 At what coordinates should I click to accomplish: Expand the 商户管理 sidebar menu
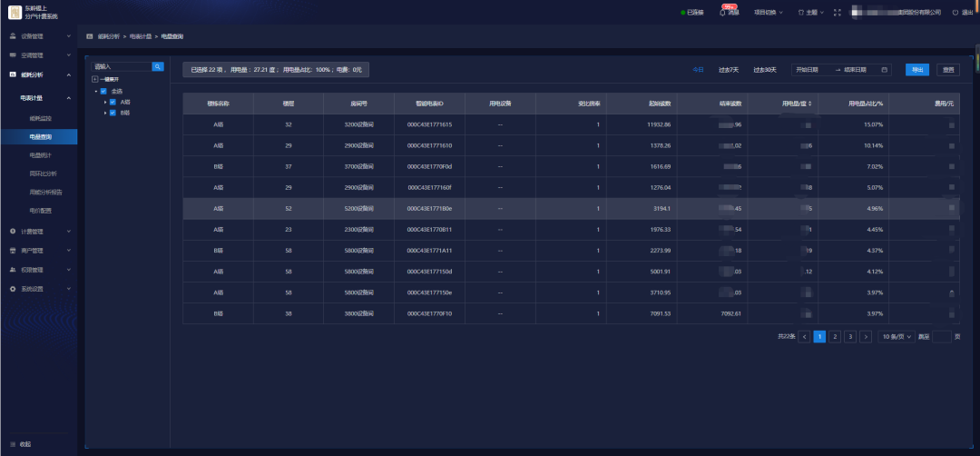click(69, 251)
